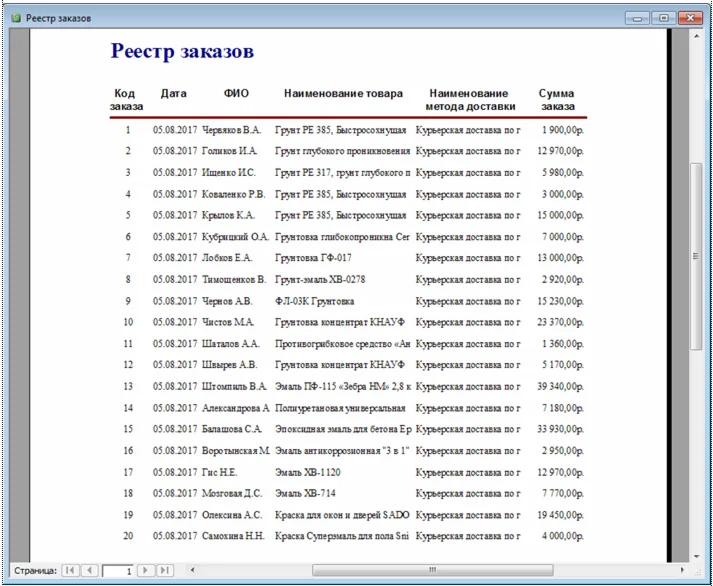
Task: Go to the next report page
Action: click(x=146, y=570)
